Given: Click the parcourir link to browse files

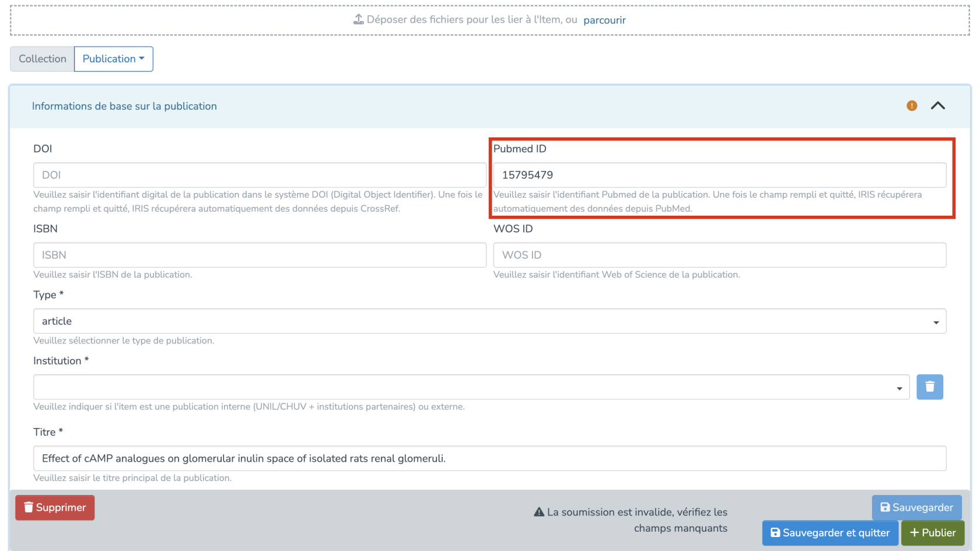Looking at the screenshot, I should tap(604, 20).
